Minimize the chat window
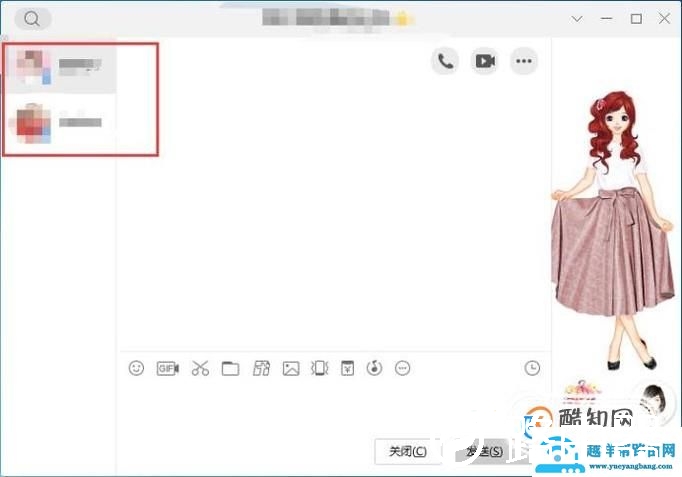 click(607, 19)
